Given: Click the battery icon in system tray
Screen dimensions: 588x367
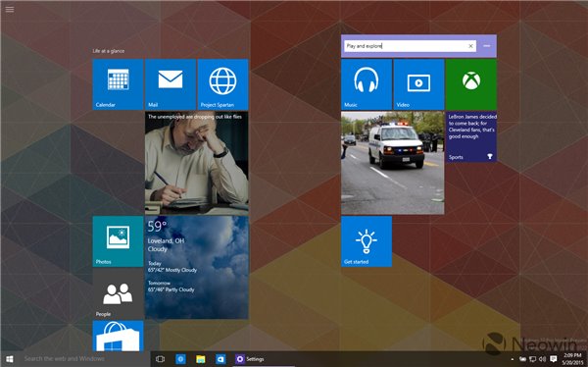Looking at the screenshot, I should 522,359.
